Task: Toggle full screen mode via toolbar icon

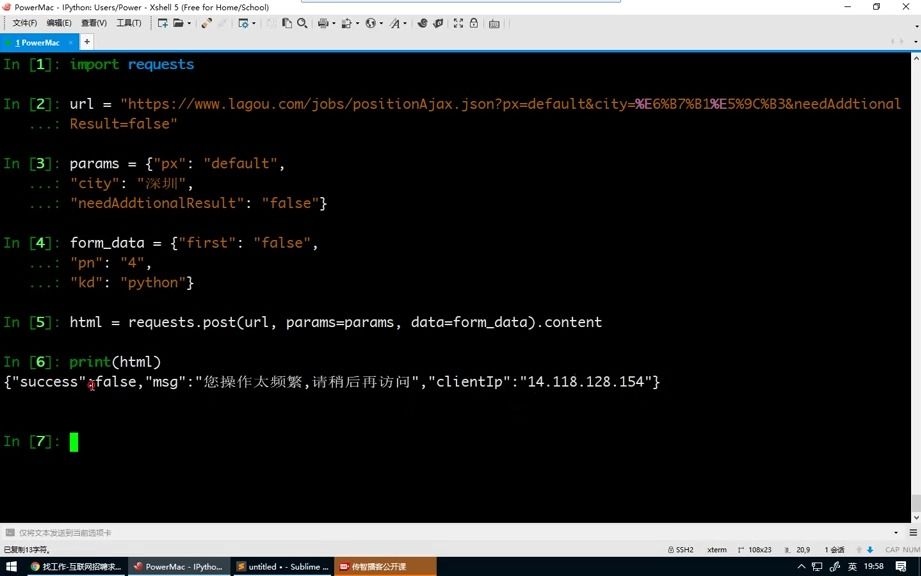Action: 457,23
